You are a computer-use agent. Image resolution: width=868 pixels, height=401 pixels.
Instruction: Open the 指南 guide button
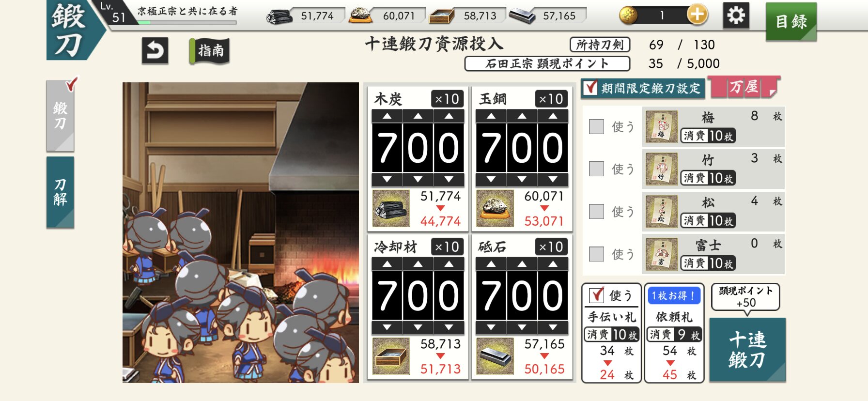pos(210,51)
